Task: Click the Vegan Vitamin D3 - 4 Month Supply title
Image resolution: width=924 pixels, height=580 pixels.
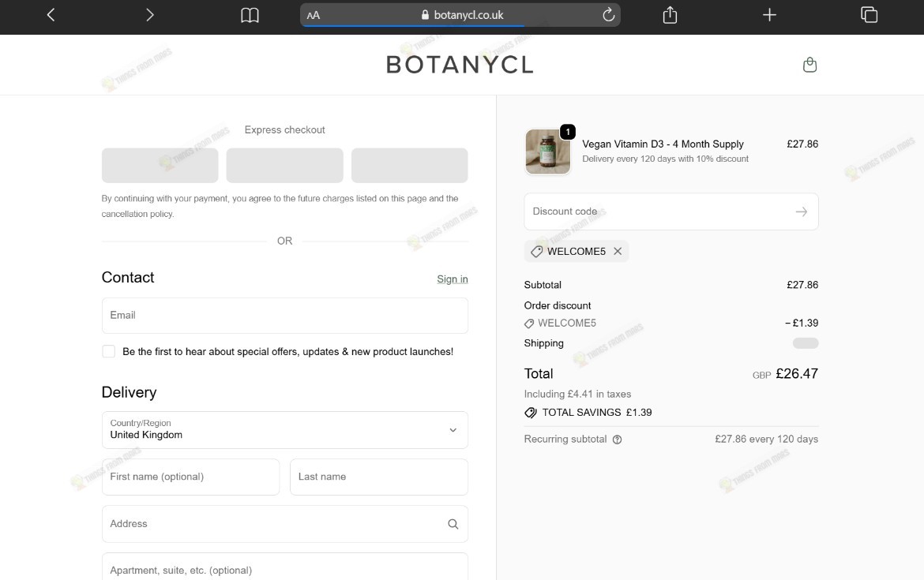Action: coord(663,144)
